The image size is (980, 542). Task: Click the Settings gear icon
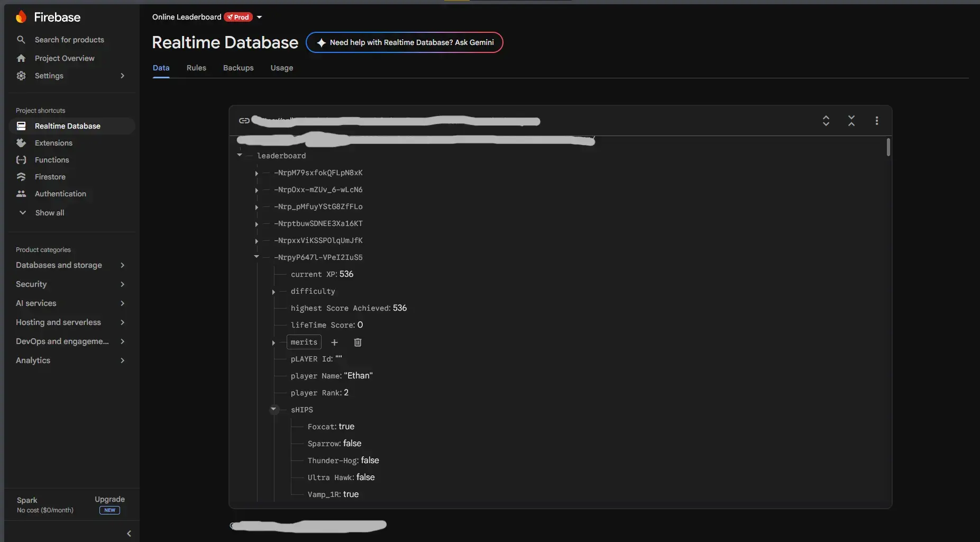tap(21, 76)
